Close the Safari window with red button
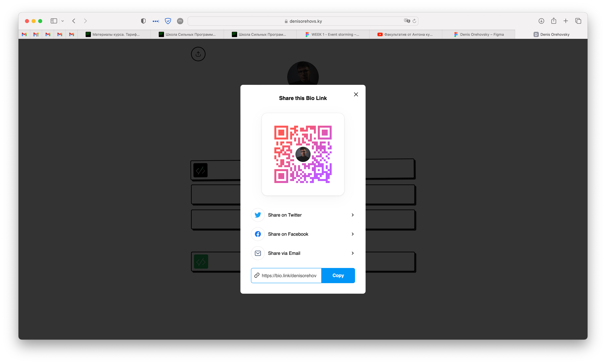The width and height of the screenshot is (606, 364). [x=27, y=21]
